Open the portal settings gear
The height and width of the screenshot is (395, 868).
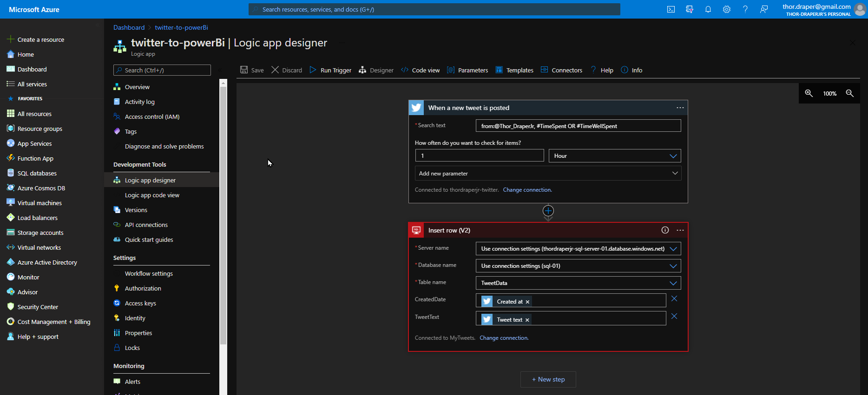[x=727, y=9]
